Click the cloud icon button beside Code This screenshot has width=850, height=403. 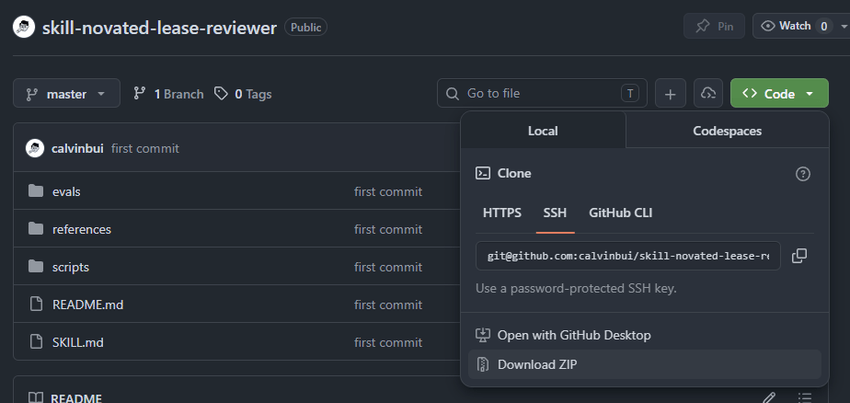click(x=708, y=94)
